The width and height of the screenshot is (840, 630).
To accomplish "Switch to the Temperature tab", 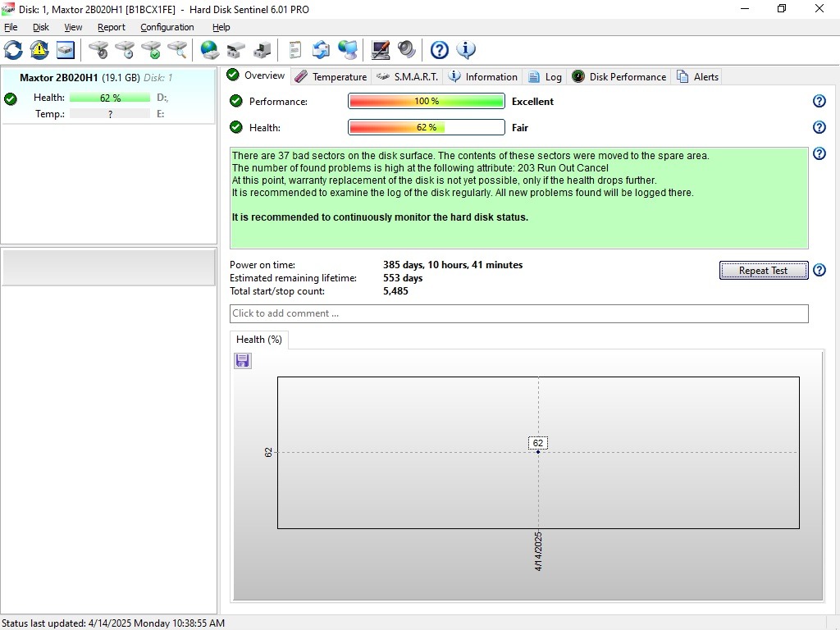I will click(331, 76).
